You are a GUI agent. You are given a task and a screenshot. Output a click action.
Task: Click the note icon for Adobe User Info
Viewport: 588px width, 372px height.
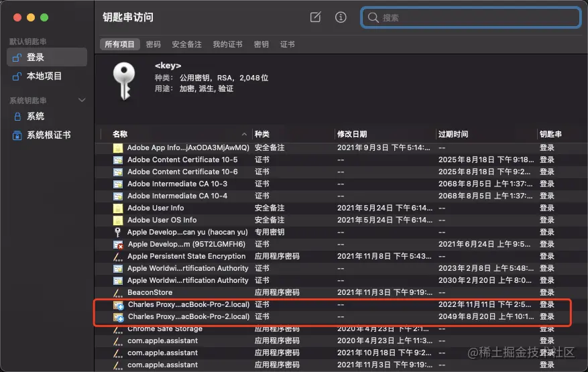[118, 208]
